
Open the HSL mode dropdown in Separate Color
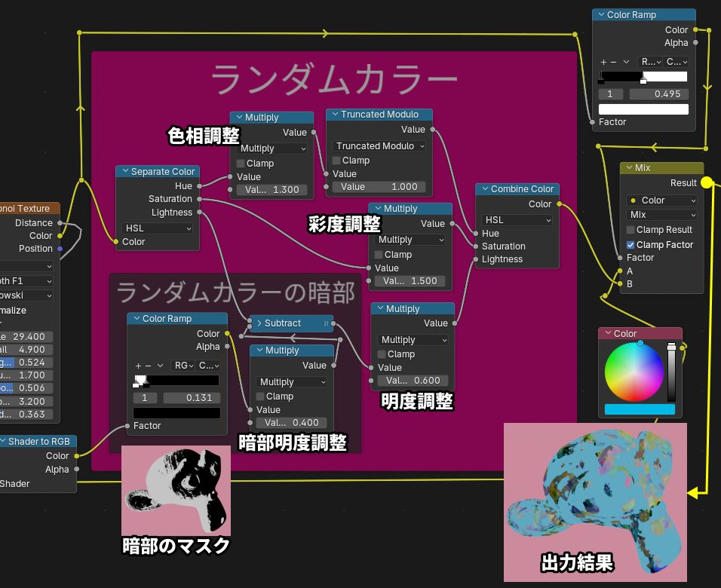[158, 228]
